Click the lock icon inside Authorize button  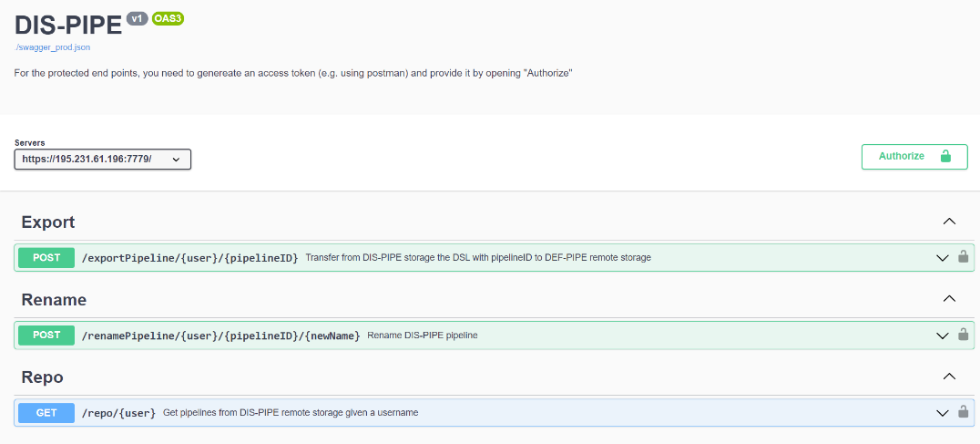(x=945, y=156)
